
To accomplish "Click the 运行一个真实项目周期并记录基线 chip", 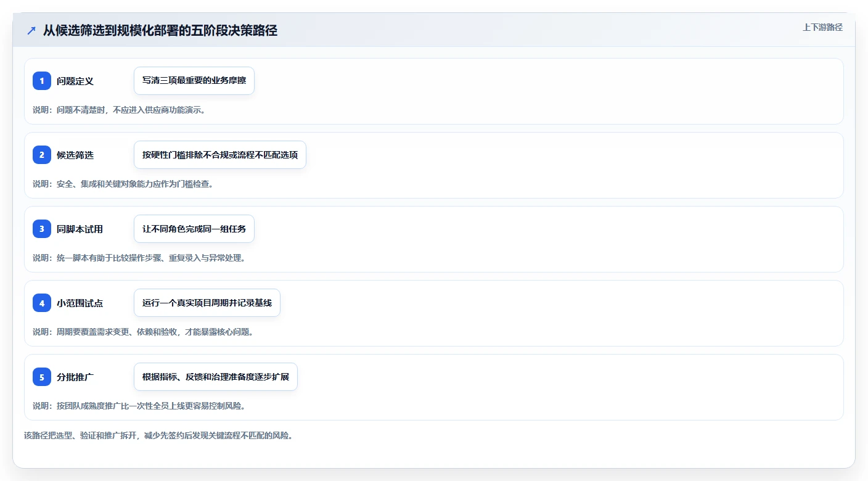I will [207, 303].
